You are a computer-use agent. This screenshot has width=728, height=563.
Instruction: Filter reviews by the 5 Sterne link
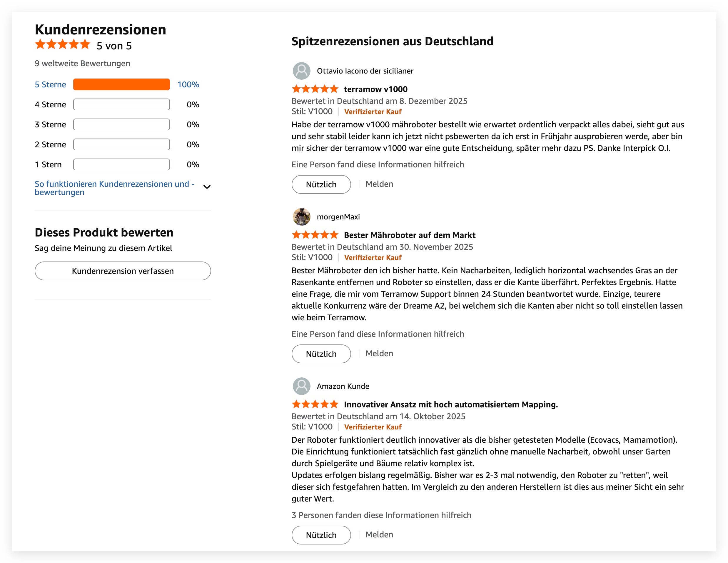pyautogui.click(x=50, y=84)
